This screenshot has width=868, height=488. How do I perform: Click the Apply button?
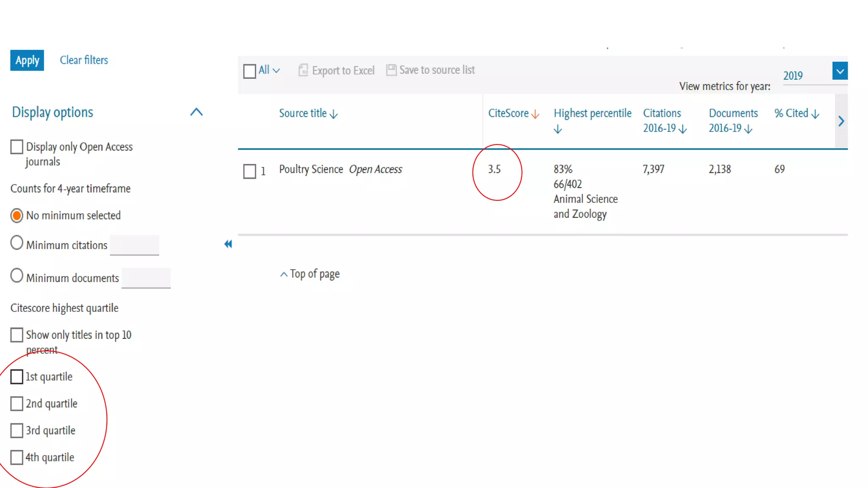pyautogui.click(x=27, y=60)
